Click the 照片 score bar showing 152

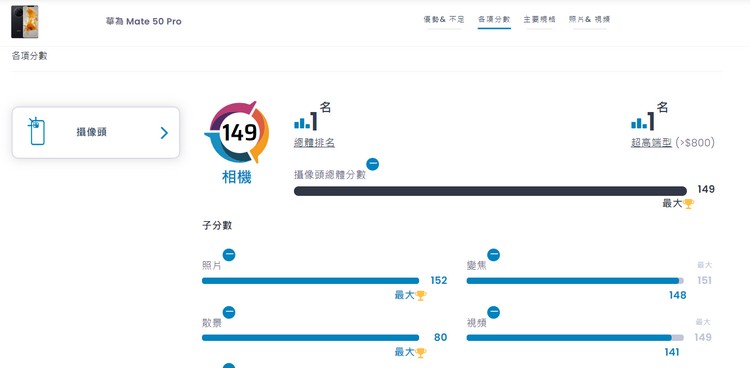tap(310, 281)
